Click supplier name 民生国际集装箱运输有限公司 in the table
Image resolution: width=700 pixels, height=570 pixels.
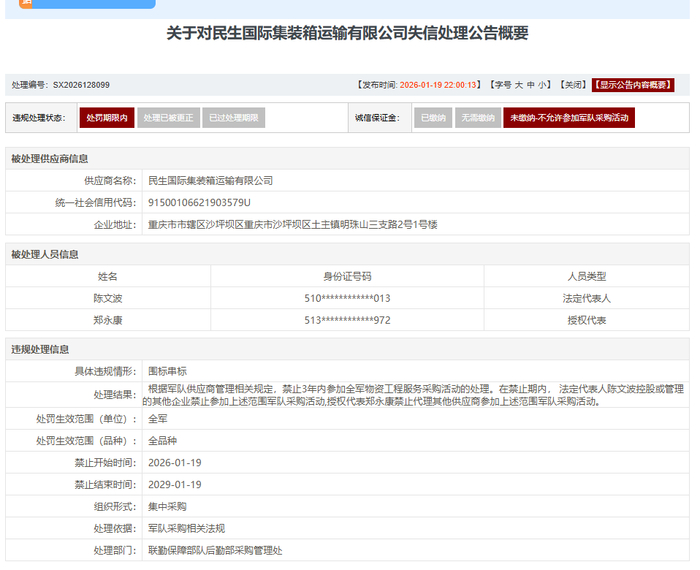(x=210, y=181)
